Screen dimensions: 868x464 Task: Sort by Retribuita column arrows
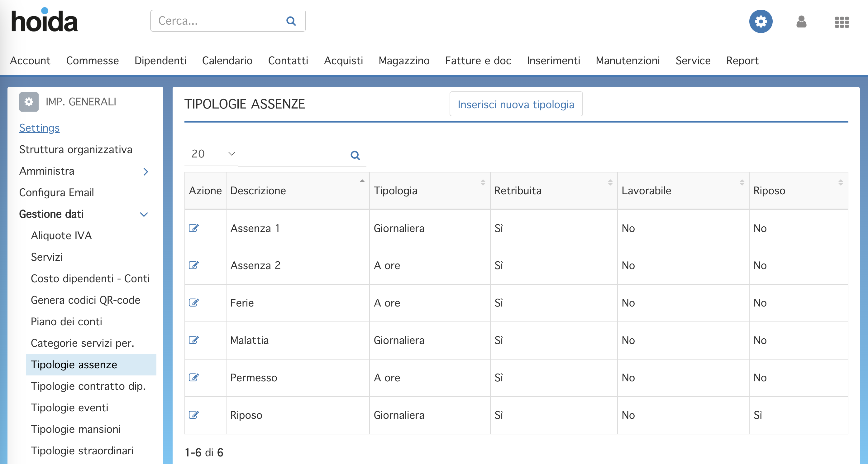(610, 182)
